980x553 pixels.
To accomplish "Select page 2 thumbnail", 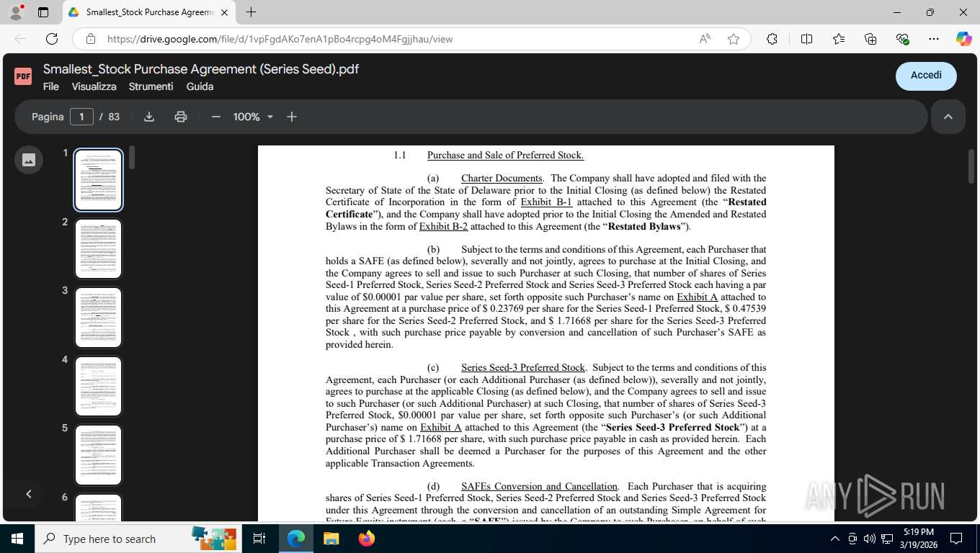I will click(99, 248).
